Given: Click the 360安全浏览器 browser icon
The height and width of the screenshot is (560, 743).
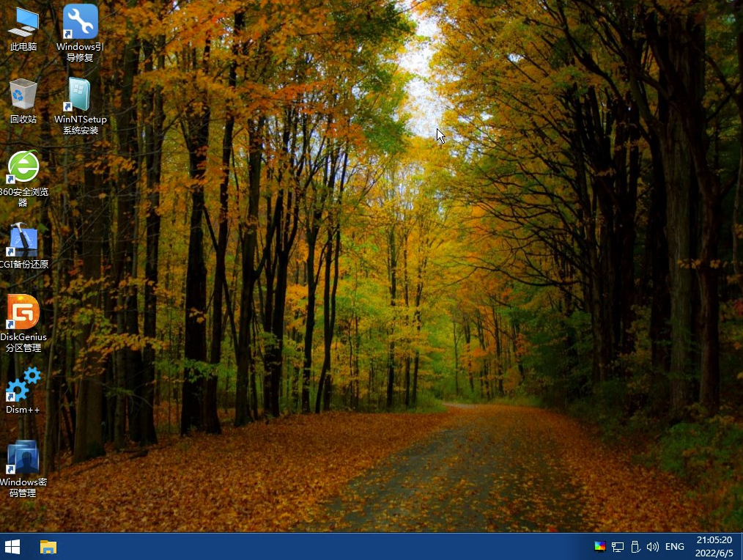Looking at the screenshot, I should 23,167.
